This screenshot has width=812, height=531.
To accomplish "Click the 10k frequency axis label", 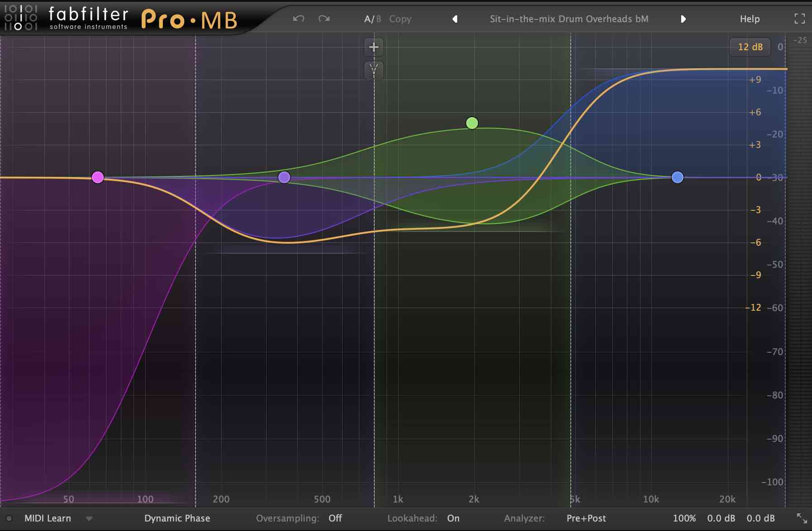I will pyautogui.click(x=651, y=499).
